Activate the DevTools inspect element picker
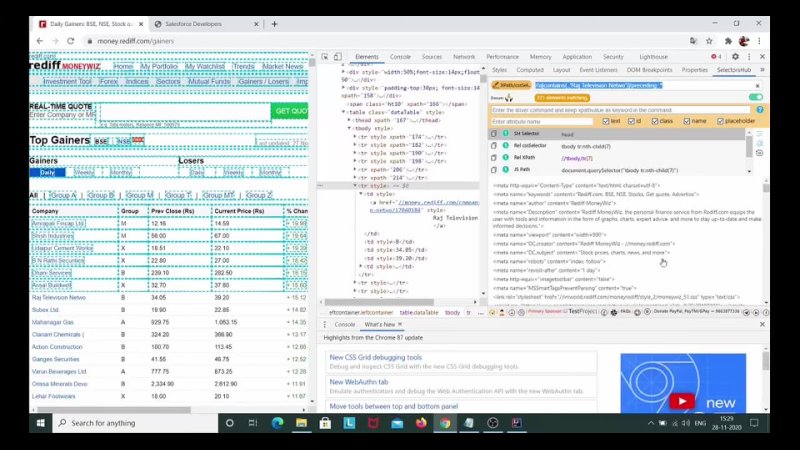800x450 pixels. coord(325,57)
